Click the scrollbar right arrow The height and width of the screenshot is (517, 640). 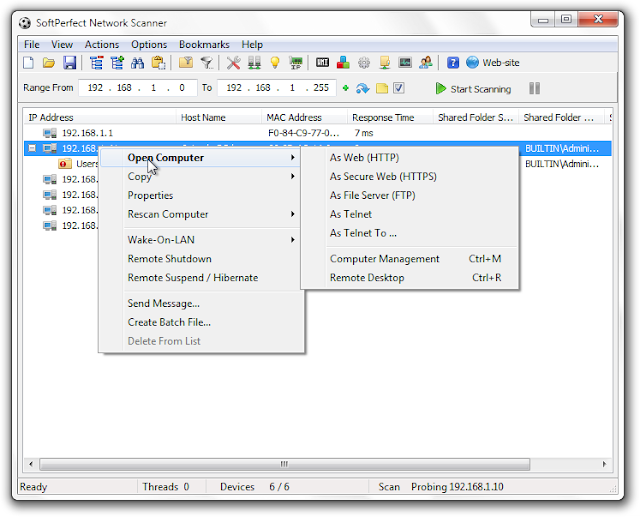click(x=604, y=464)
